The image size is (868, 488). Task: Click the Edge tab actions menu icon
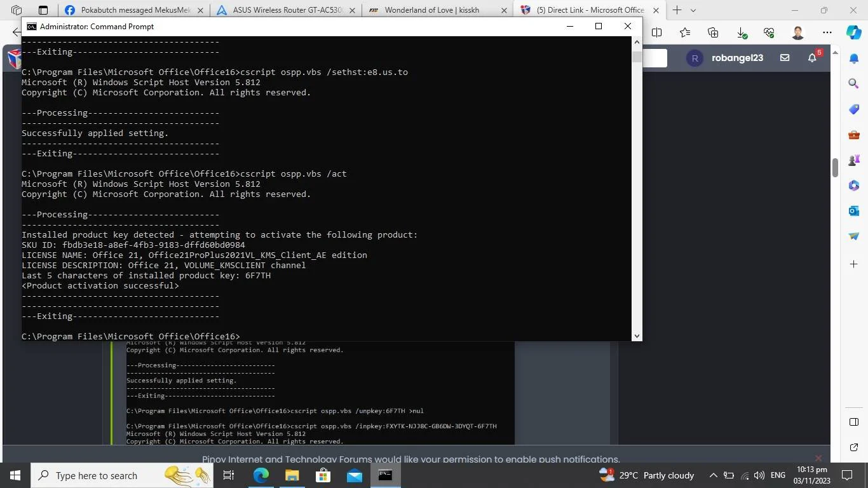click(x=43, y=10)
